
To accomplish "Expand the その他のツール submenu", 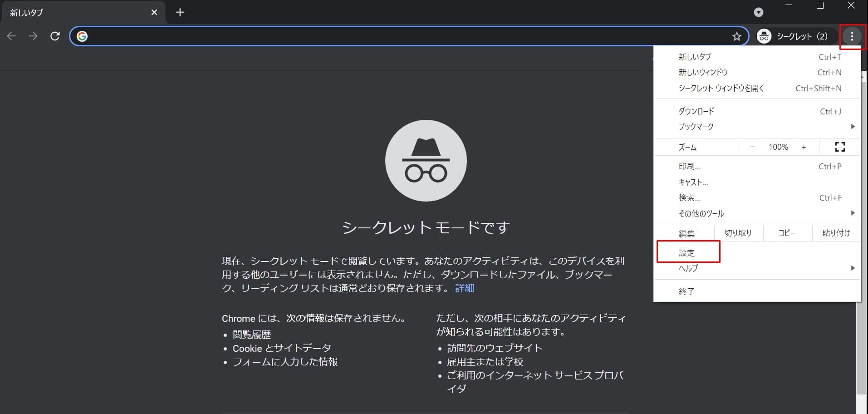I will pos(757,213).
